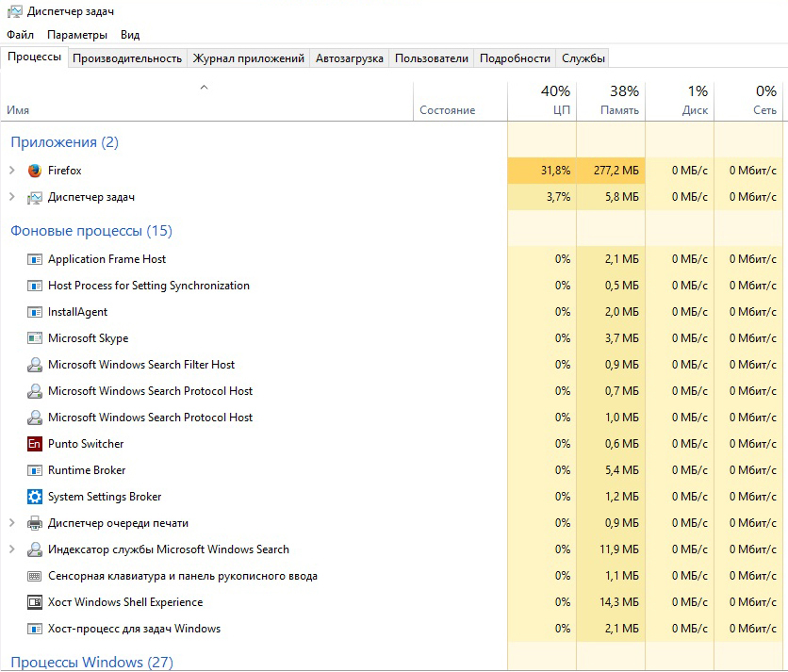
Task: Click the Firefox icon in process list
Action: click(35, 171)
